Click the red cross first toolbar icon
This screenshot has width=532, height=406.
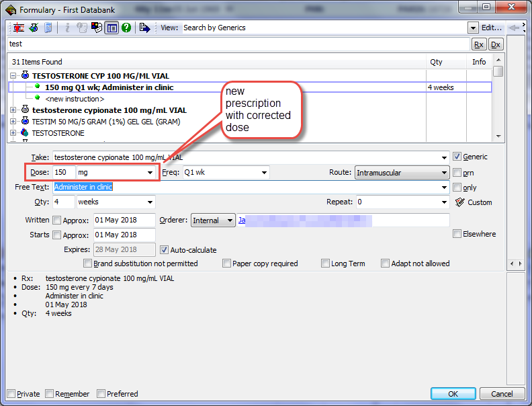[17, 28]
